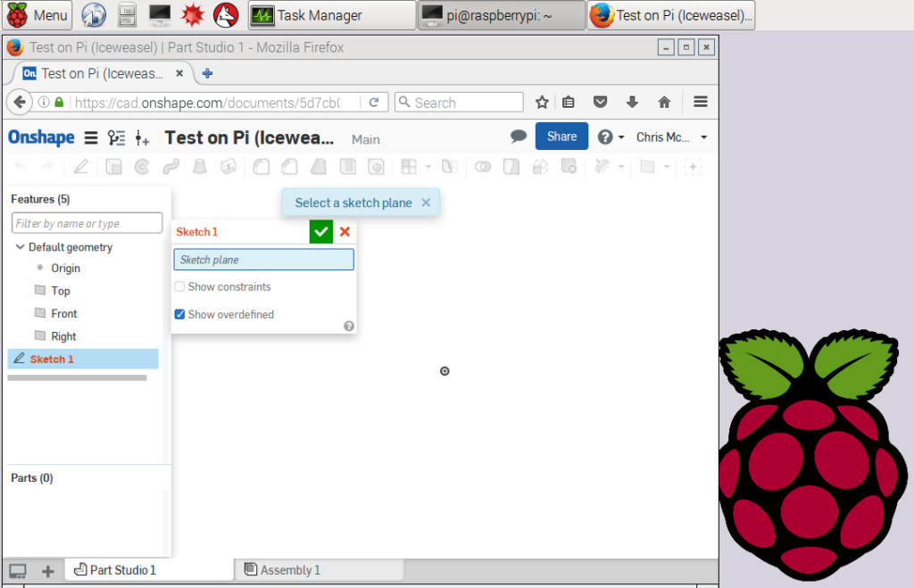Open the downloads arrow
Viewport: 914px width, 588px height.
[x=633, y=103]
